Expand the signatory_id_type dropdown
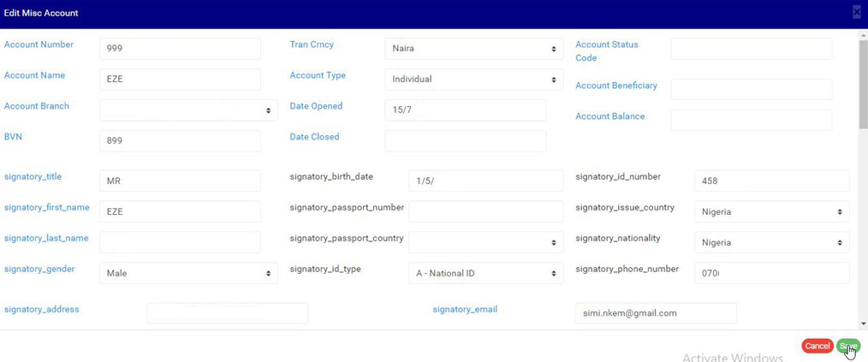868x362 pixels. pos(485,273)
